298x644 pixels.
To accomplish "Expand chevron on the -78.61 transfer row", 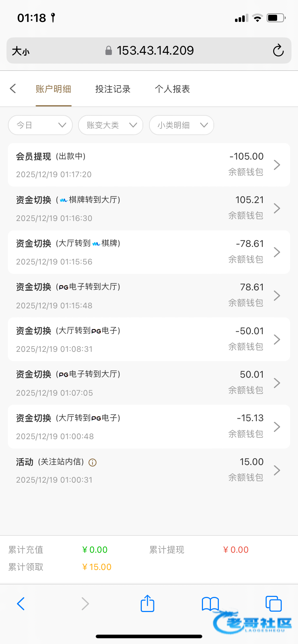I will (277, 252).
